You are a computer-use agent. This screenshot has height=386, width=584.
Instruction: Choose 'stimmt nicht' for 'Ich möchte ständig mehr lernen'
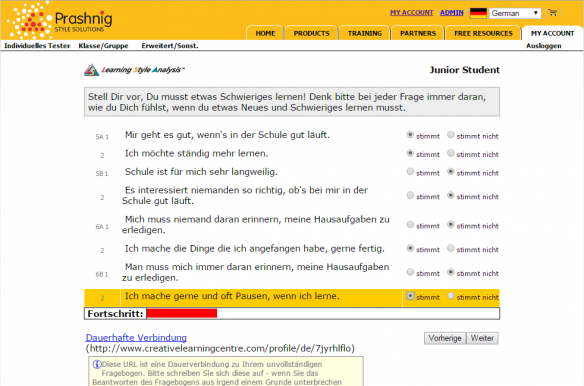pyautogui.click(x=451, y=153)
